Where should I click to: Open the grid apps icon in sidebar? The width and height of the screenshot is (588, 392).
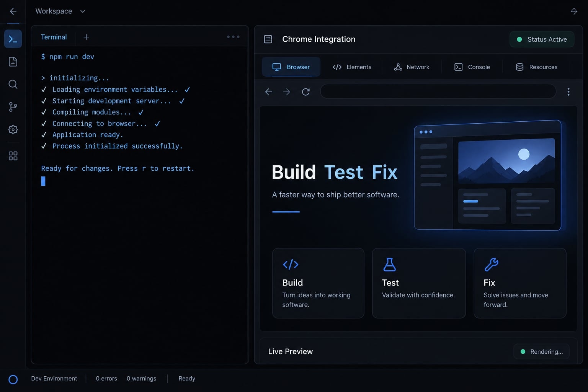tap(13, 156)
